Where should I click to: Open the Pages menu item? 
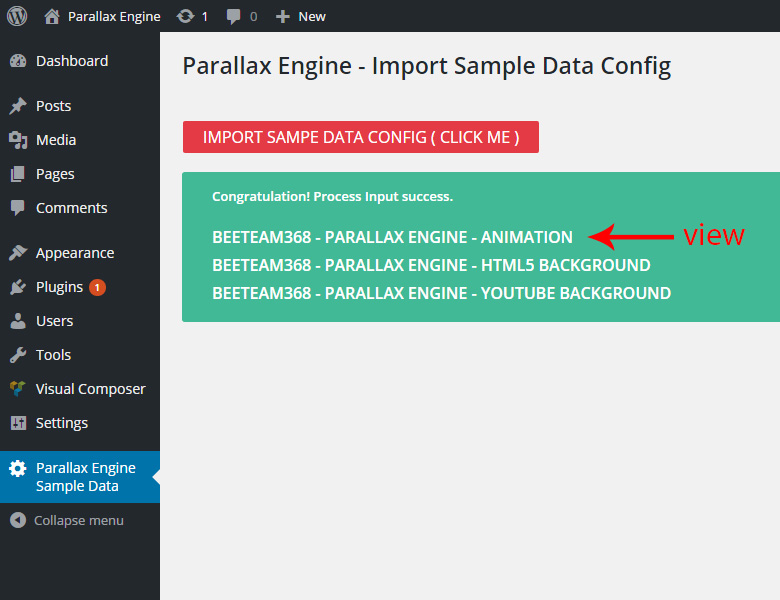(55, 174)
